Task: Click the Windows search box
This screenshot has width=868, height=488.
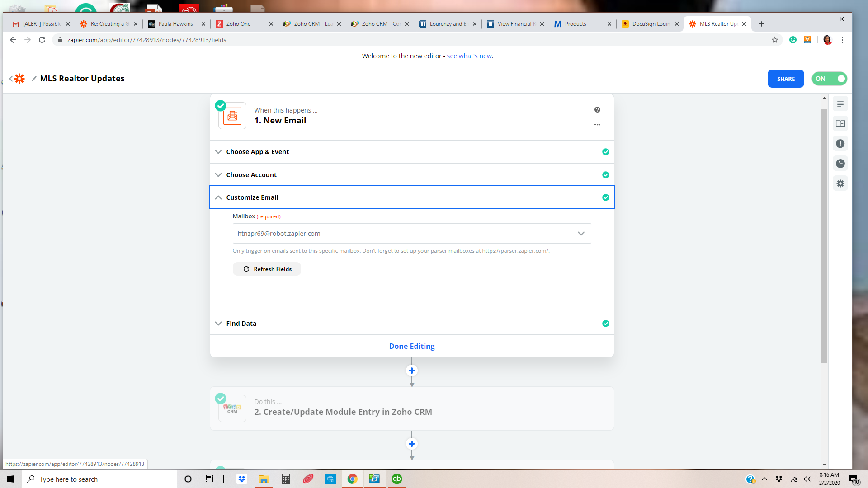Action: click(99, 479)
